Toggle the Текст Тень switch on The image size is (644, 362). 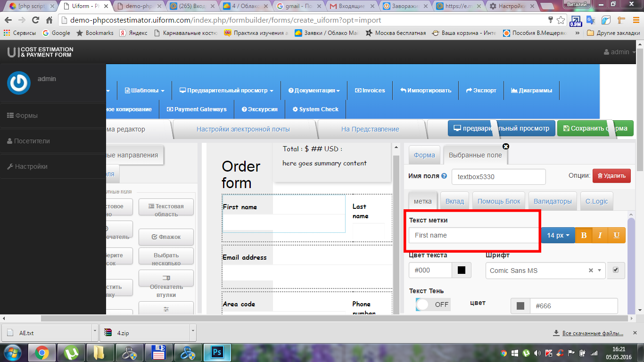pyautogui.click(x=433, y=304)
